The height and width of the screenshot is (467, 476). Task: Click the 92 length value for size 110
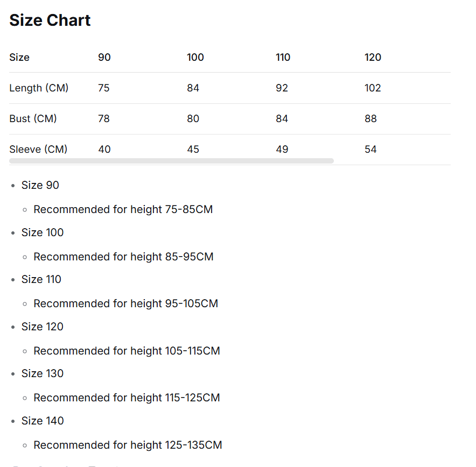click(x=282, y=88)
